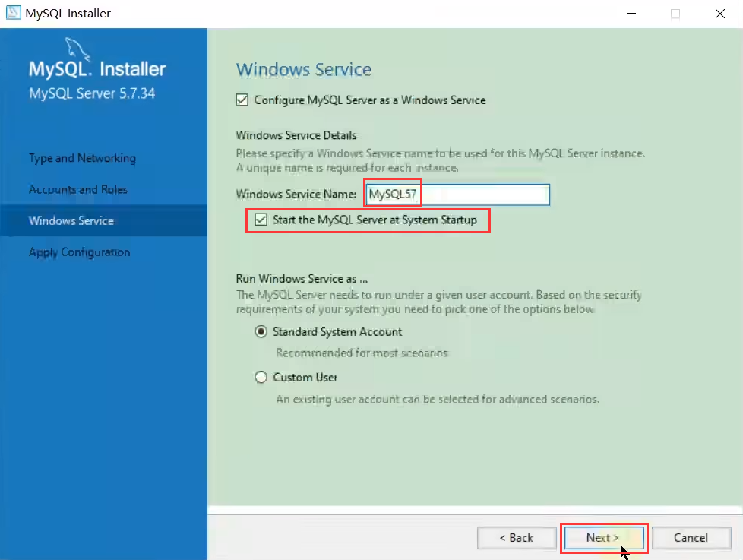The width and height of the screenshot is (743, 560).
Task: Click the Next button
Action: point(603,538)
